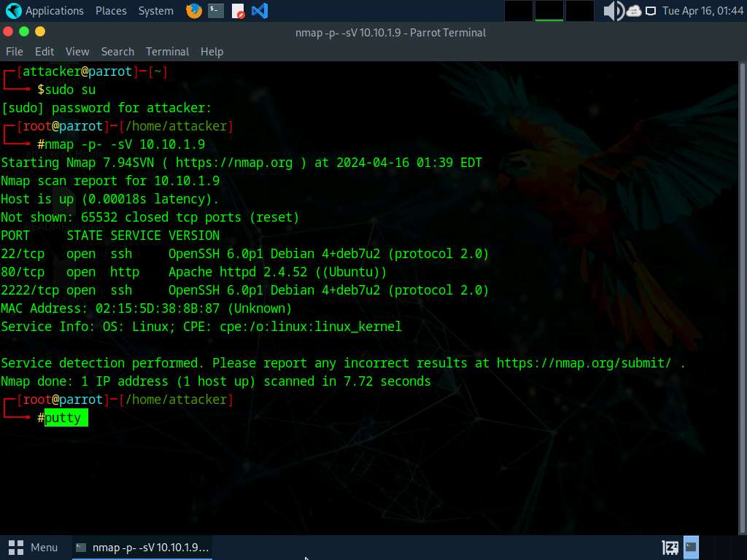
Task: Open the Places menu
Action: [x=111, y=10]
